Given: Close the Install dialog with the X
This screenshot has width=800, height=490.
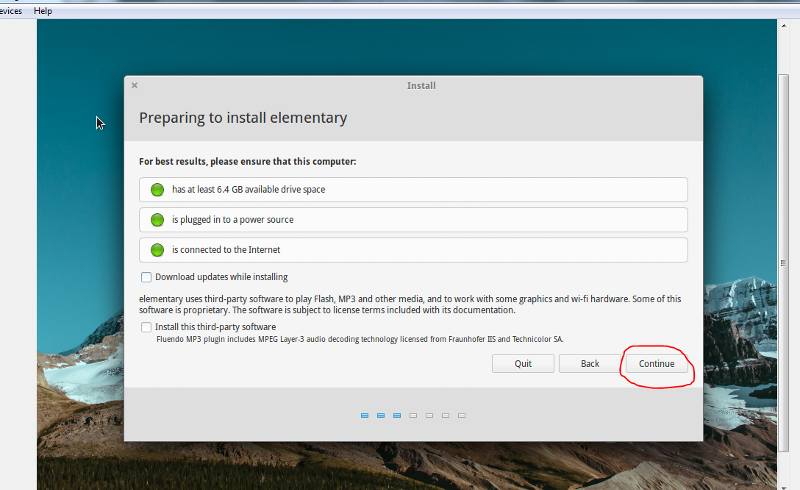Looking at the screenshot, I should coord(135,85).
